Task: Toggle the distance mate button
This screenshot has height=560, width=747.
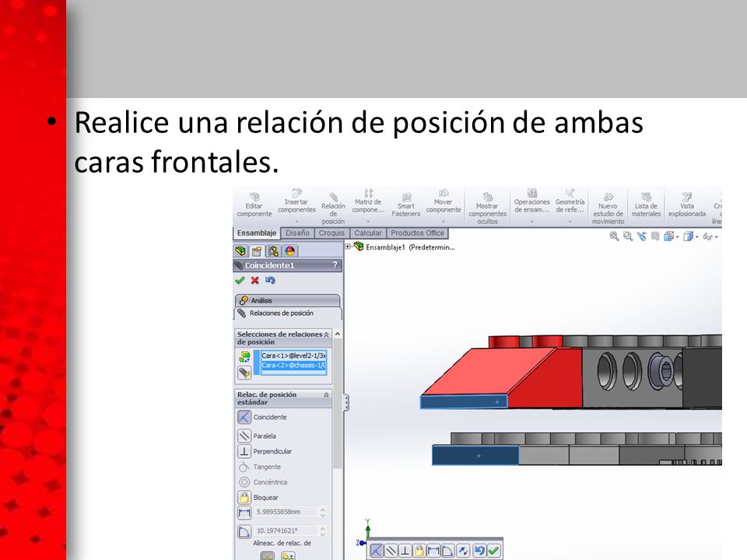Action: click(x=244, y=513)
